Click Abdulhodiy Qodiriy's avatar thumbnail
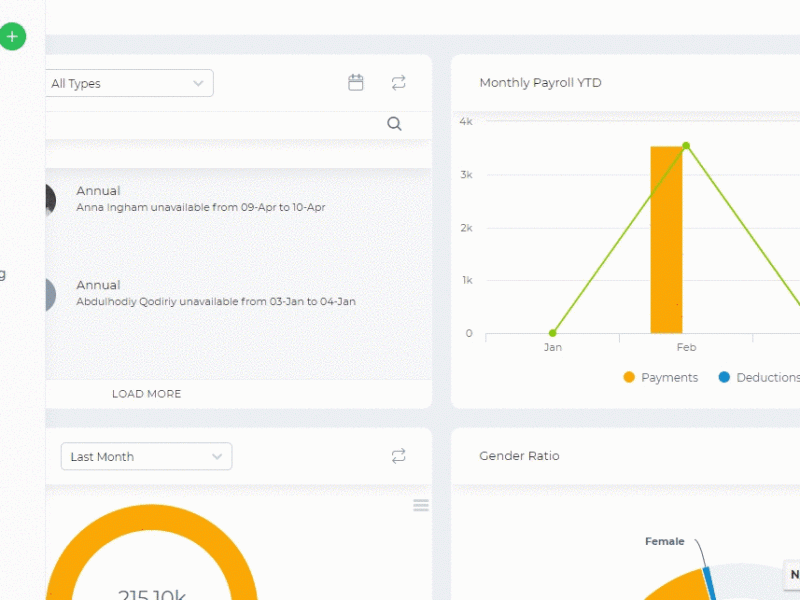 pyautogui.click(x=50, y=294)
